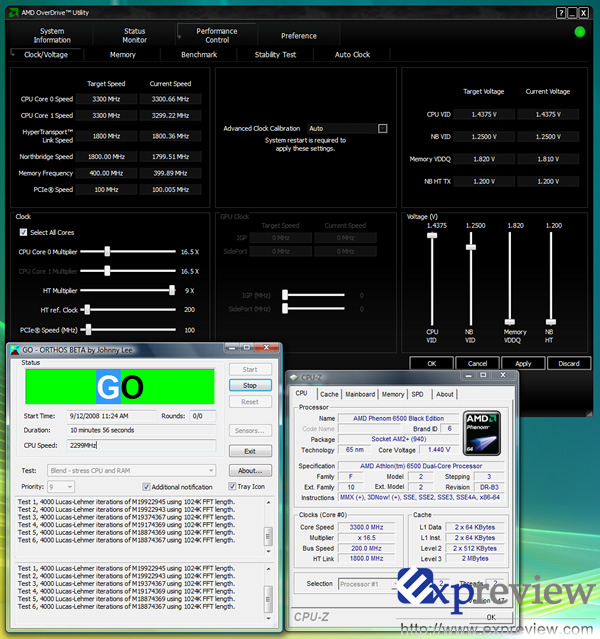Click the CPU-Z processor Name value
The height and width of the screenshot is (639, 600).
click(x=398, y=419)
